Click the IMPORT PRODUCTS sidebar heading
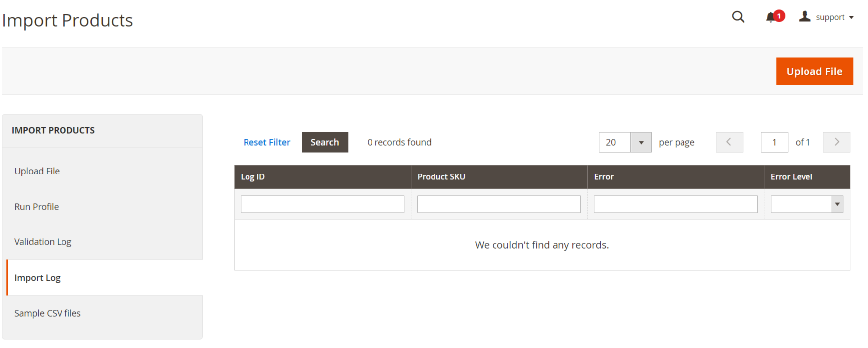 (53, 130)
